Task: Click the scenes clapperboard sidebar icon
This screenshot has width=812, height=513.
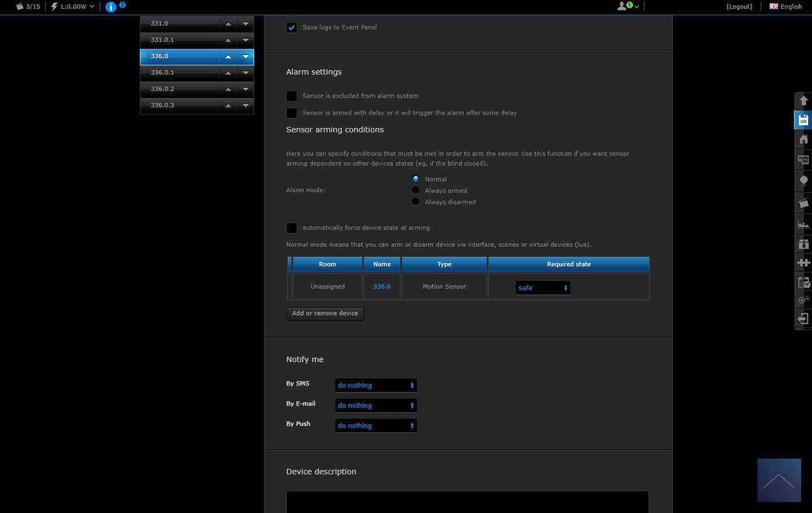Action: point(803,203)
